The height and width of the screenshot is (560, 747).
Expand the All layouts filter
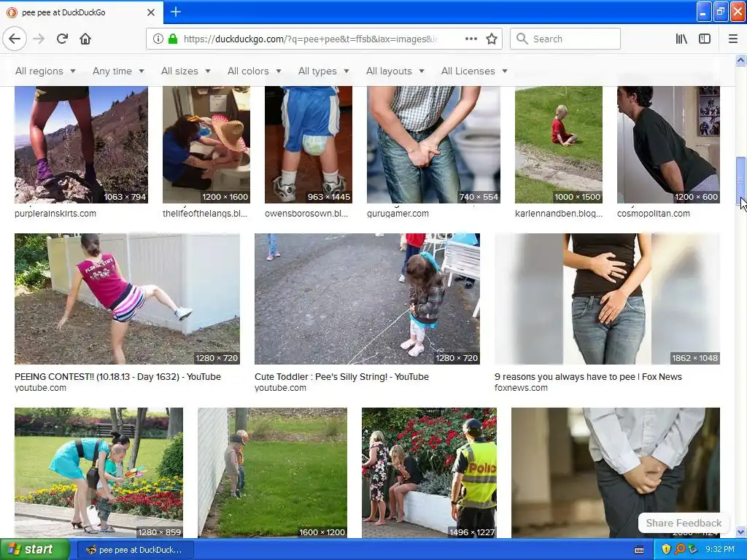(x=395, y=71)
